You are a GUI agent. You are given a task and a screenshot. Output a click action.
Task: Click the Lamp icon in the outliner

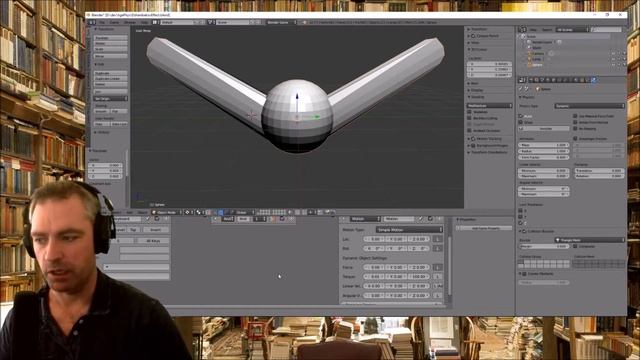pos(530,59)
